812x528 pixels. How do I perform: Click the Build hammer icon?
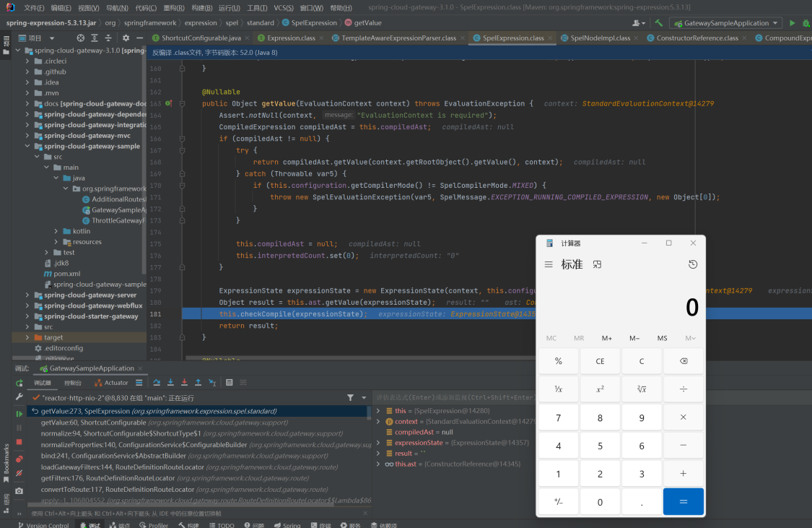(659, 23)
